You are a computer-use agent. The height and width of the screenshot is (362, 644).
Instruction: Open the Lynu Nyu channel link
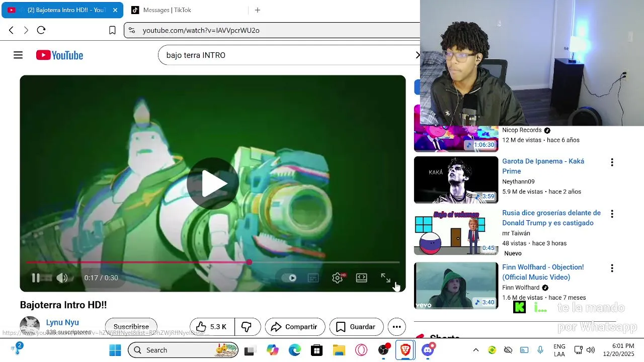62,323
